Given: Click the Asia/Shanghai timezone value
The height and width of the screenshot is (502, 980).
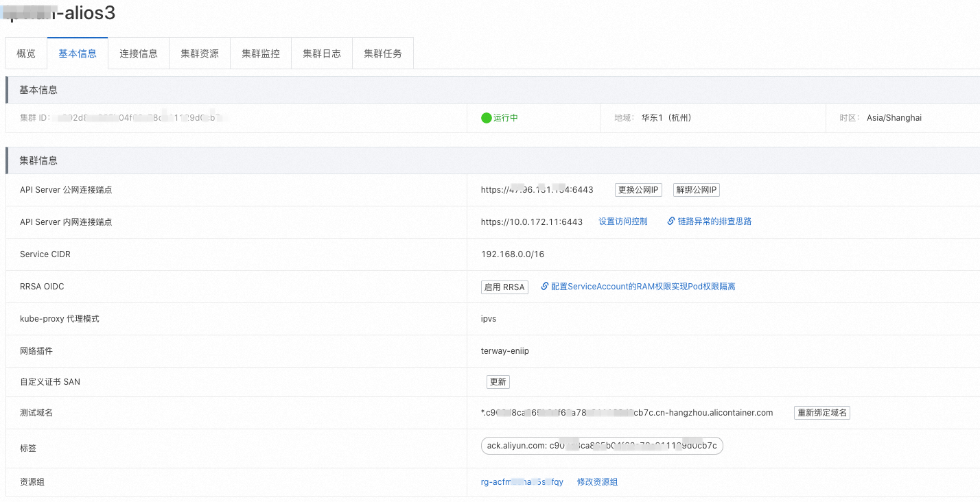Looking at the screenshot, I should [x=894, y=118].
